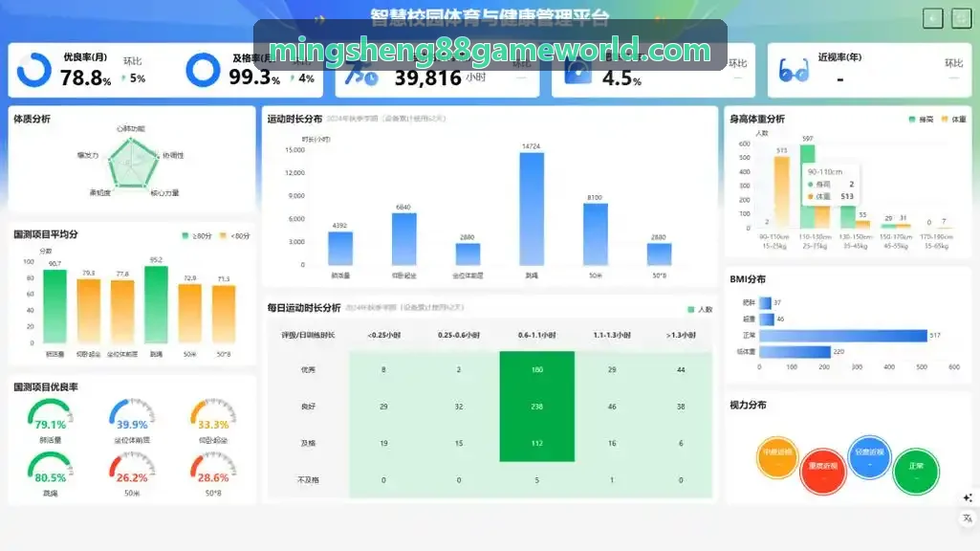Click the AI sparkle floating icon
The width and height of the screenshot is (980, 551).
coord(968,497)
